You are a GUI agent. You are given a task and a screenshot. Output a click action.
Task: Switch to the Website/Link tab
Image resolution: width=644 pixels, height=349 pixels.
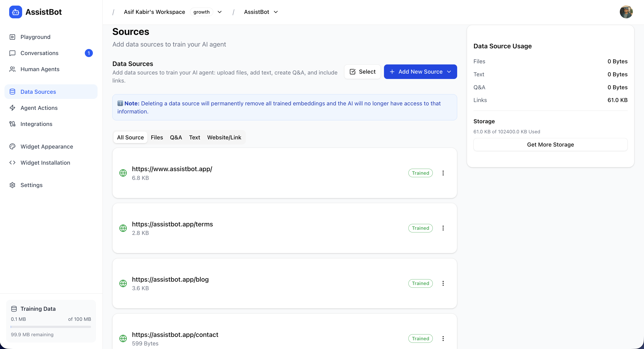(x=224, y=137)
